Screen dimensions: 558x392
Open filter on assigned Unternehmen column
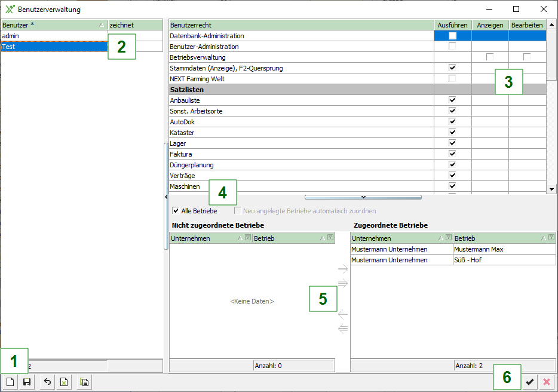point(448,238)
